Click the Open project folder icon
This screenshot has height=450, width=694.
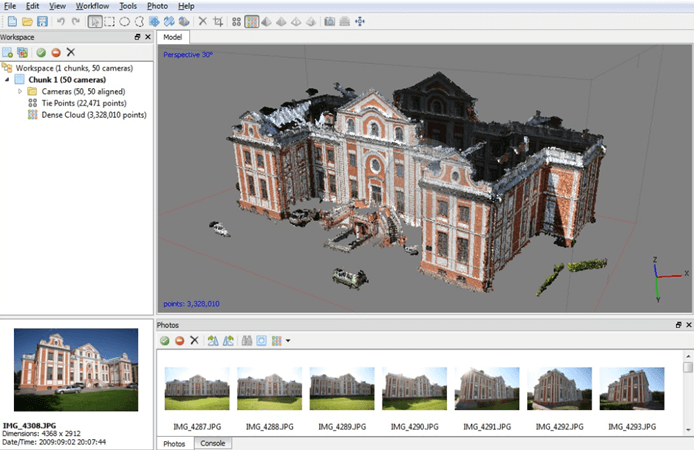click(27, 21)
